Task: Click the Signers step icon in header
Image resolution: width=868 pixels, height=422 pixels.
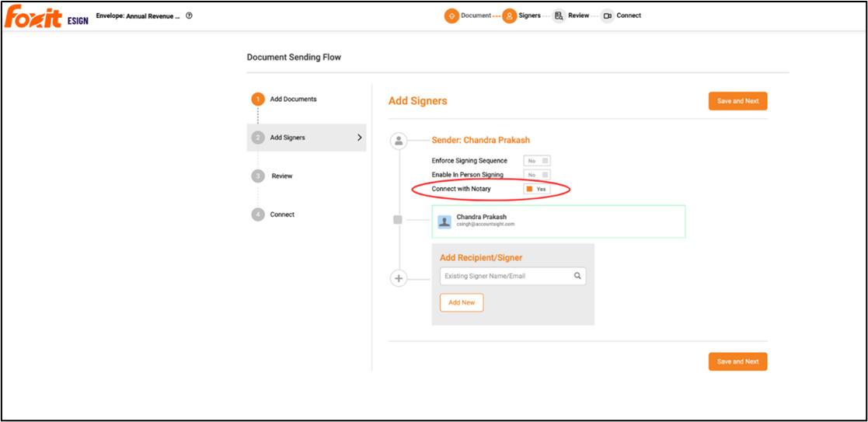Action: [x=509, y=16]
